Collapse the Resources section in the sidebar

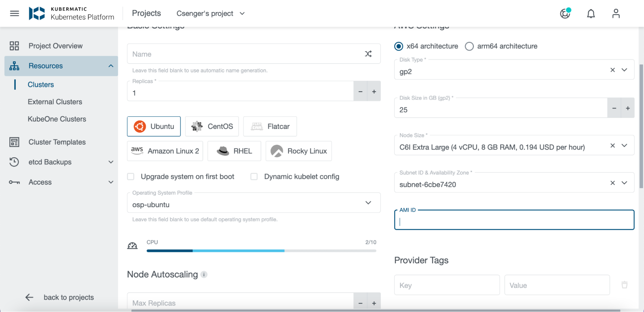click(111, 66)
